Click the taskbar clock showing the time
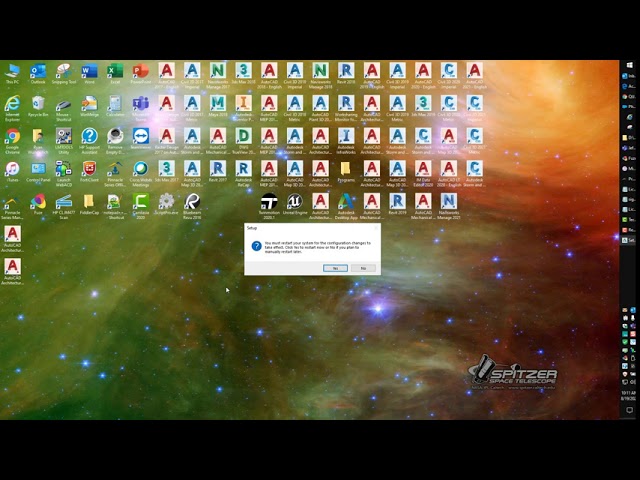This screenshot has height=480, width=640. coord(629,395)
